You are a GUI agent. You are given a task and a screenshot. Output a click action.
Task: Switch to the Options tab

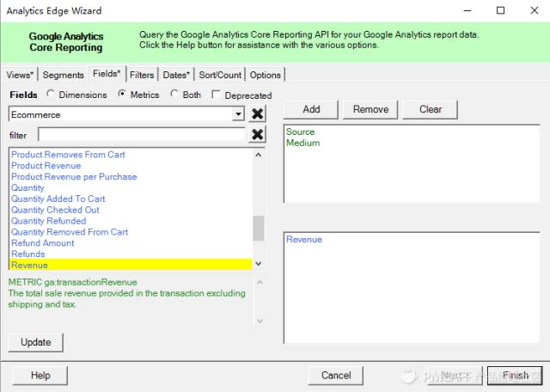pos(266,75)
